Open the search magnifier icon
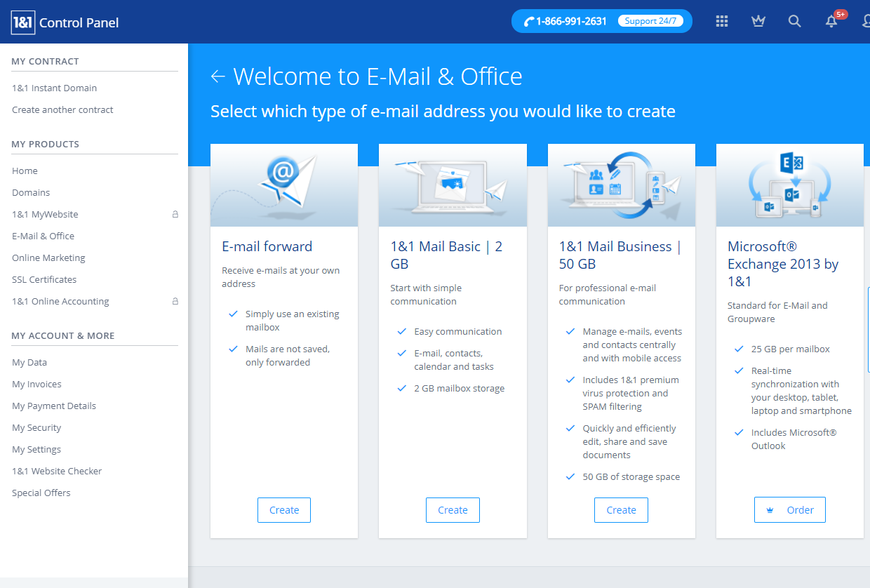 click(794, 21)
